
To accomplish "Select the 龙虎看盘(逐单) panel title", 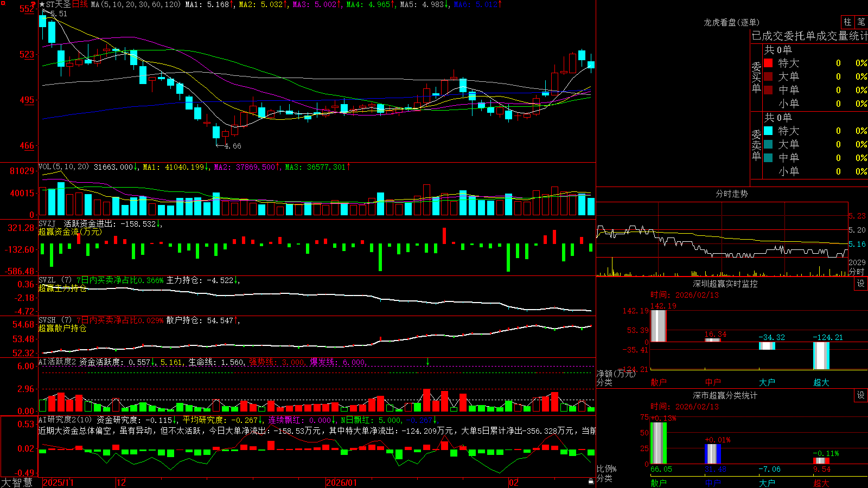I will 731,22.
